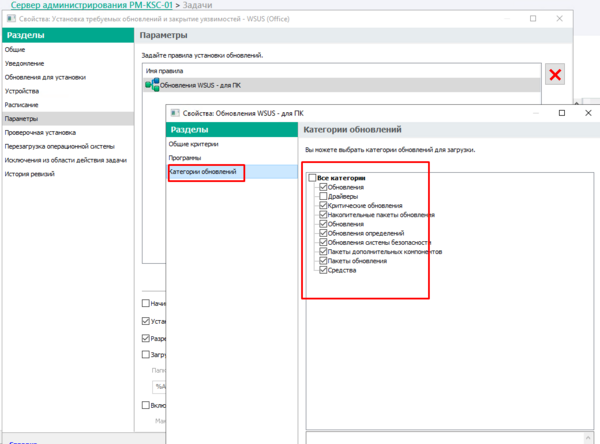Uncheck Обновления системы безопасности checkbox
The image size is (600, 444).
click(323, 242)
